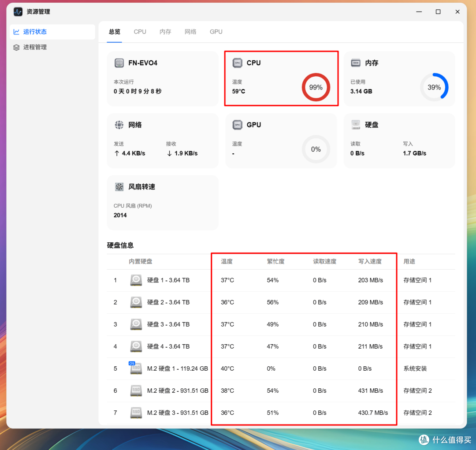The height and width of the screenshot is (450, 476).
Task: Switch to the CPU tab
Action: pyautogui.click(x=140, y=32)
